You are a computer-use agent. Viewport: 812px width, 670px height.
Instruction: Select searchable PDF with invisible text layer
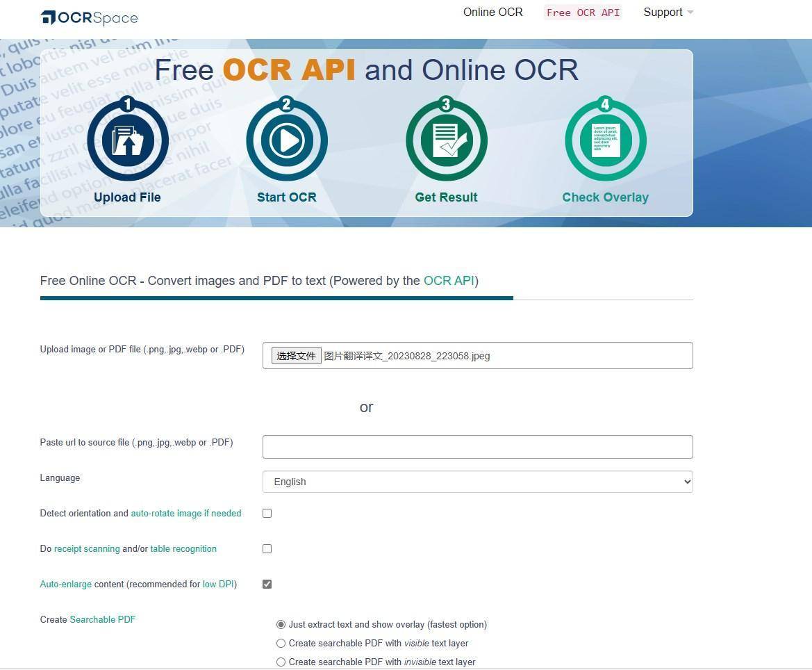[x=281, y=662]
